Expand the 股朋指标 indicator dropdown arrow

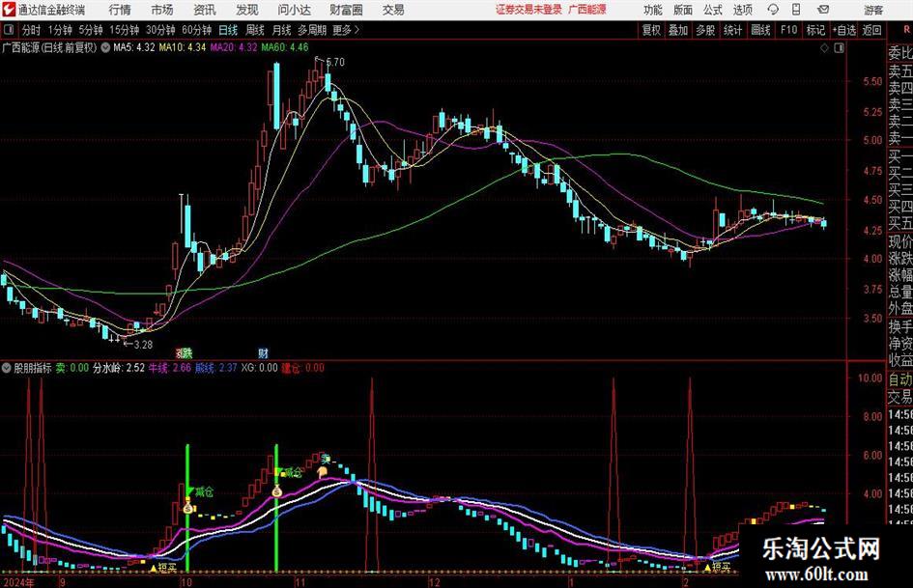(x=7, y=368)
